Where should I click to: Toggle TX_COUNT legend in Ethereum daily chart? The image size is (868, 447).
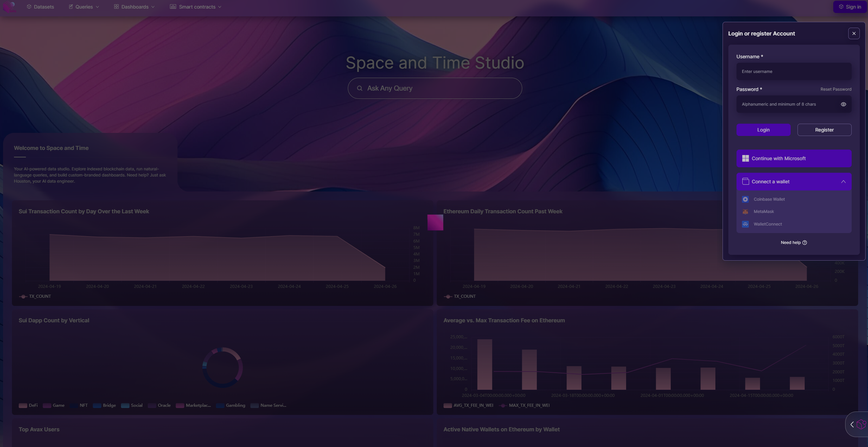click(459, 297)
